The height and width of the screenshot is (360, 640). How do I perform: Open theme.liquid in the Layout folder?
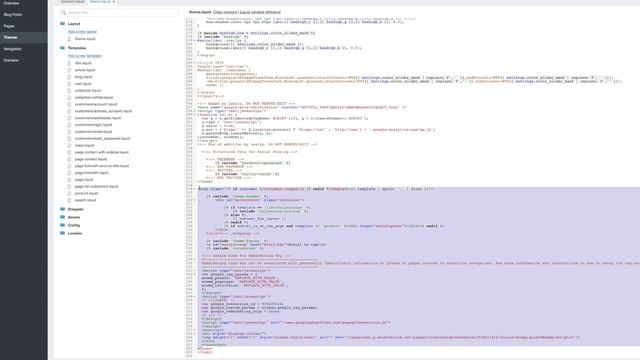[85, 39]
